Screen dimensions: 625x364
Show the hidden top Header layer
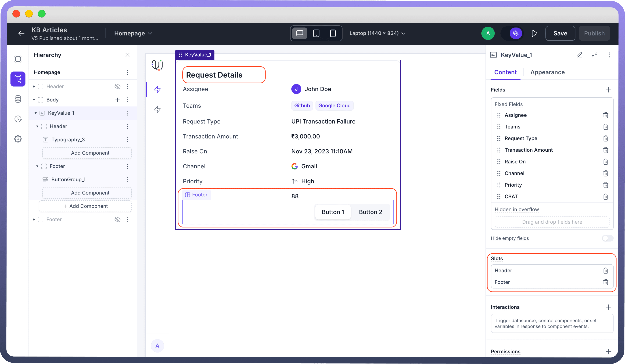tap(117, 86)
